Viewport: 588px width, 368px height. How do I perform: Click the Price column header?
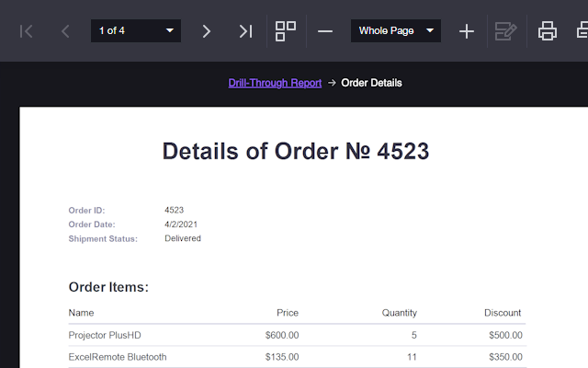287,313
